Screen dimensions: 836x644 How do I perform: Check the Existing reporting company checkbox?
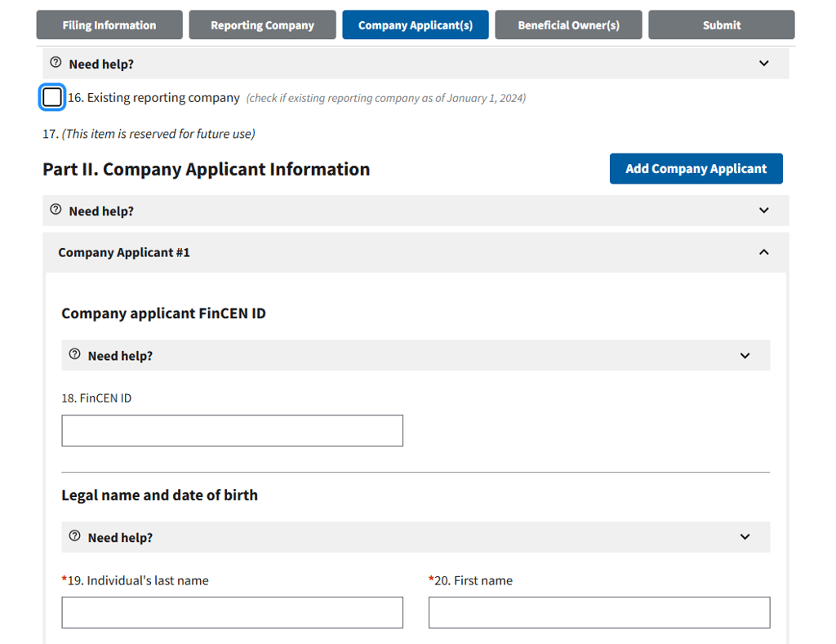[52, 98]
